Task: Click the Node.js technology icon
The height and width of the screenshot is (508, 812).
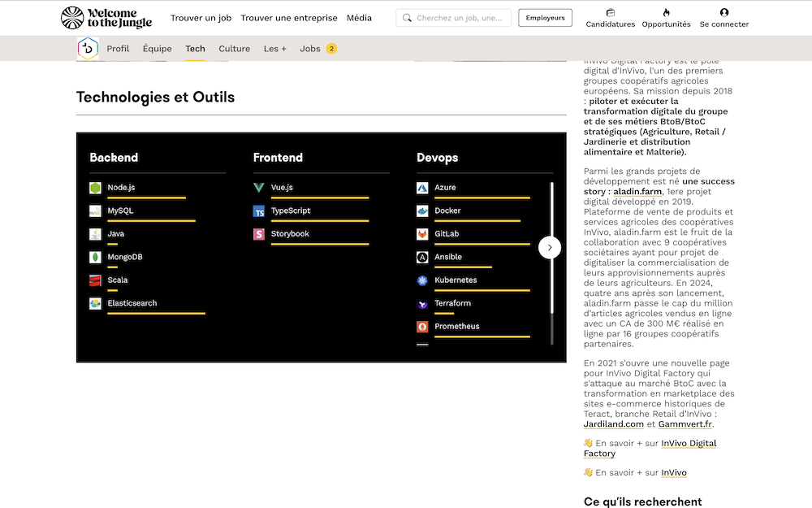Action: click(x=96, y=188)
